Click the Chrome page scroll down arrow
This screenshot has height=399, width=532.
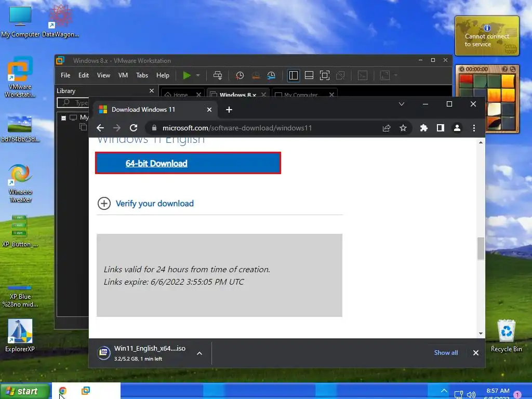tap(481, 334)
